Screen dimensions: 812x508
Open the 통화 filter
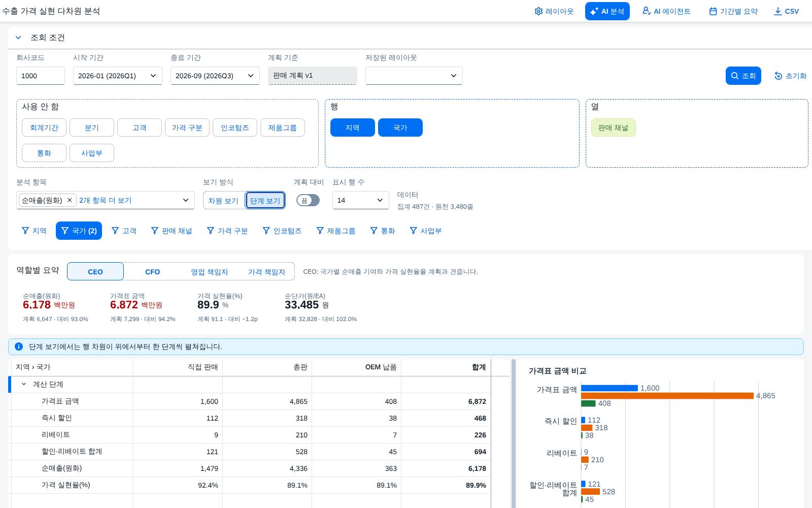click(x=383, y=231)
